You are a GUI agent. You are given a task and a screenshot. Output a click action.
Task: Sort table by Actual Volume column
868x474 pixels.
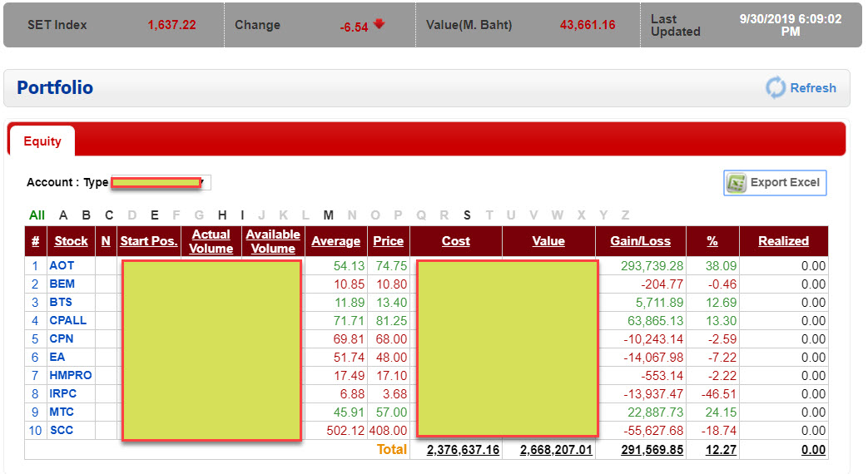click(x=211, y=242)
